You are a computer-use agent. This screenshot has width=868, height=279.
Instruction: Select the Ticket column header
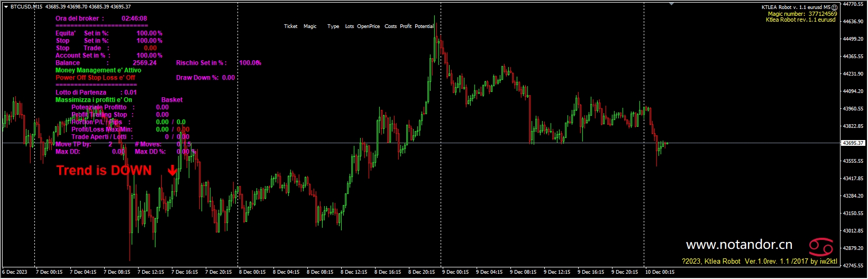point(290,26)
